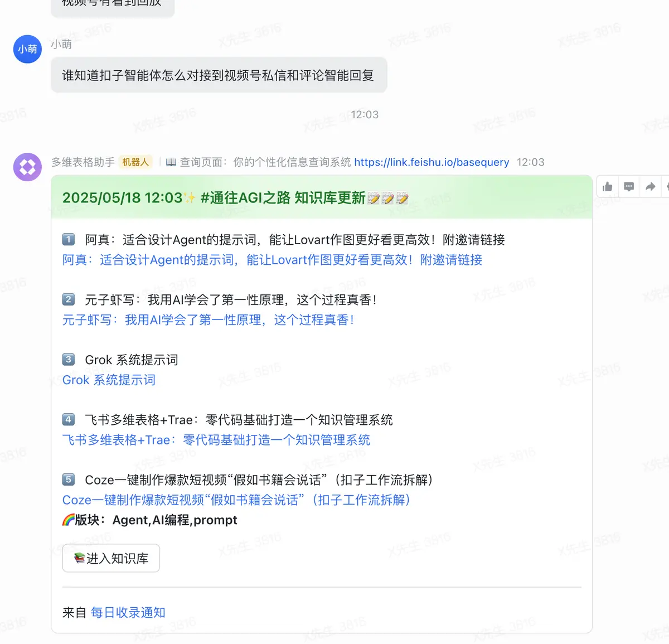Click the sender name 小萌
Screen dimensions: 669x644
61,44
